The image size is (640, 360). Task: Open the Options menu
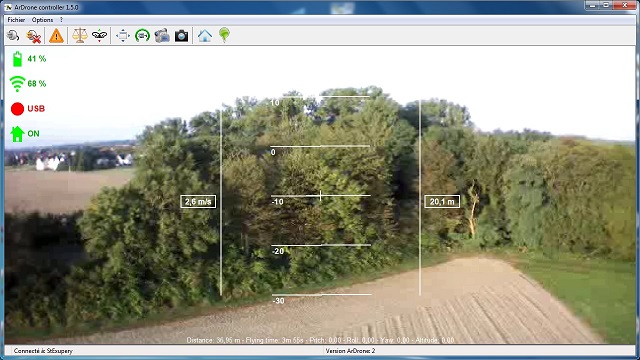42,20
